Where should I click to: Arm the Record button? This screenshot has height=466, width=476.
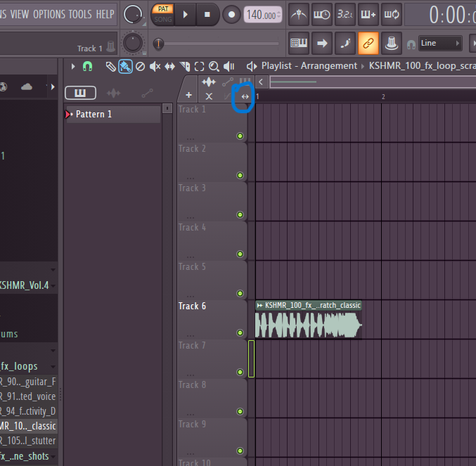[231, 14]
